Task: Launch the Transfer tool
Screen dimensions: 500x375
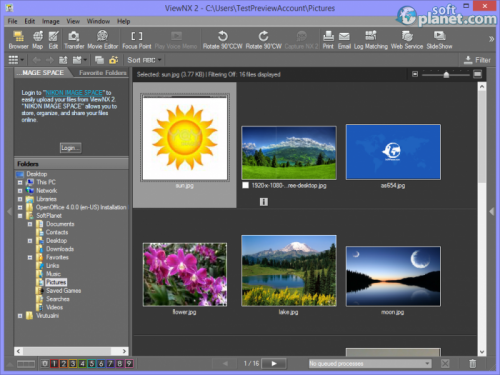Action: (x=74, y=40)
